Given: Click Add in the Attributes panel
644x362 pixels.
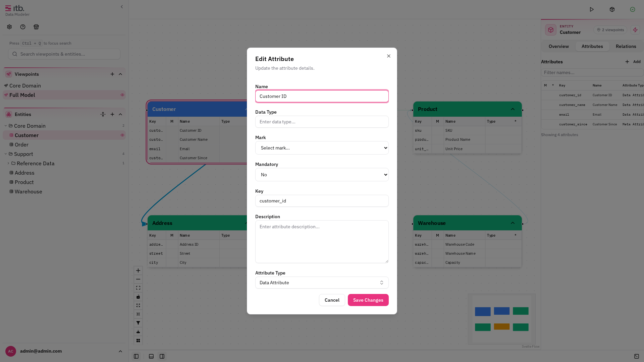Looking at the screenshot, I should tap(633, 62).
